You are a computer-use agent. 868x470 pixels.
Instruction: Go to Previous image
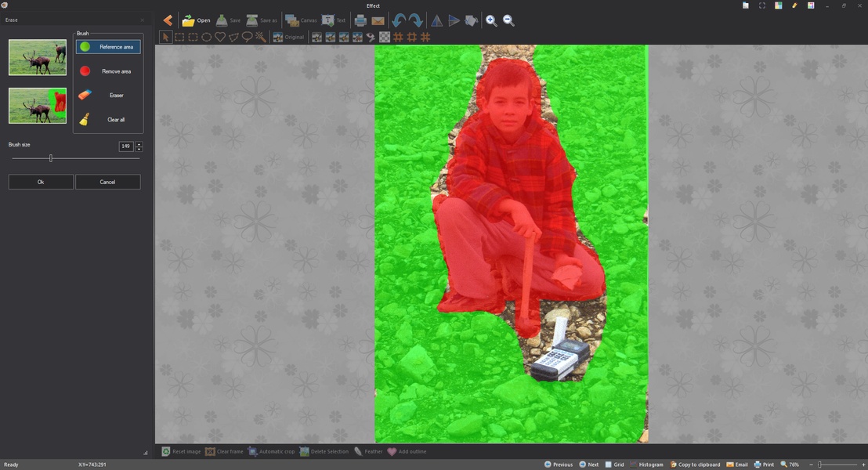(558, 465)
